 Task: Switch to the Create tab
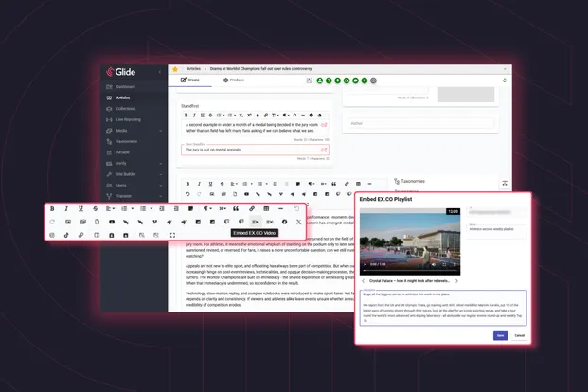pyautogui.click(x=189, y=80)
